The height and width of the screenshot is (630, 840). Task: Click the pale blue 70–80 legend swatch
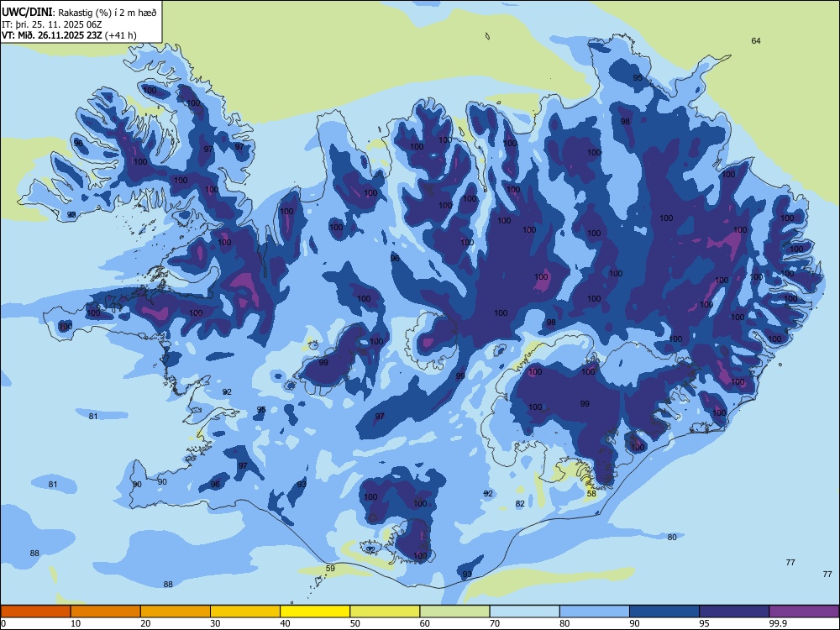(524, 612)
